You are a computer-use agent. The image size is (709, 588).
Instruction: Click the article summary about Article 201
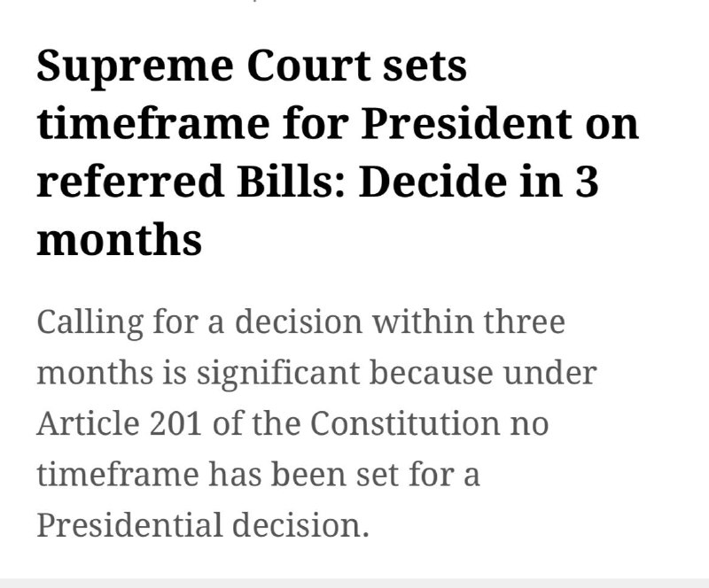point(316,423)
